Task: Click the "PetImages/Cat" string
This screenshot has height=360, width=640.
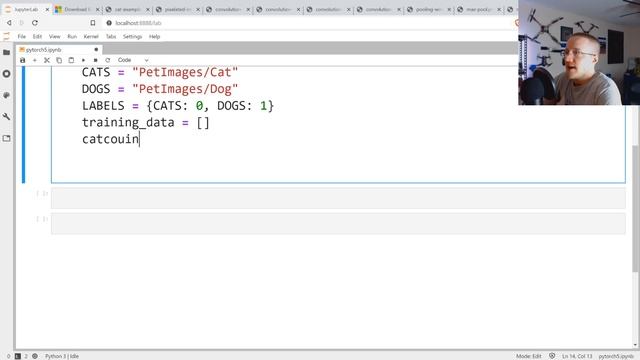Action: pos(185,72)
